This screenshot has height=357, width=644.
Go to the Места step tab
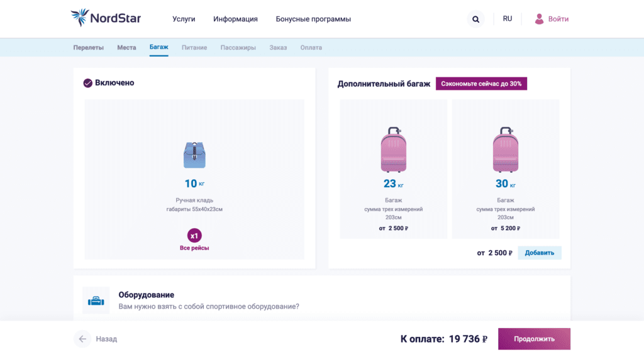point(126,48)
